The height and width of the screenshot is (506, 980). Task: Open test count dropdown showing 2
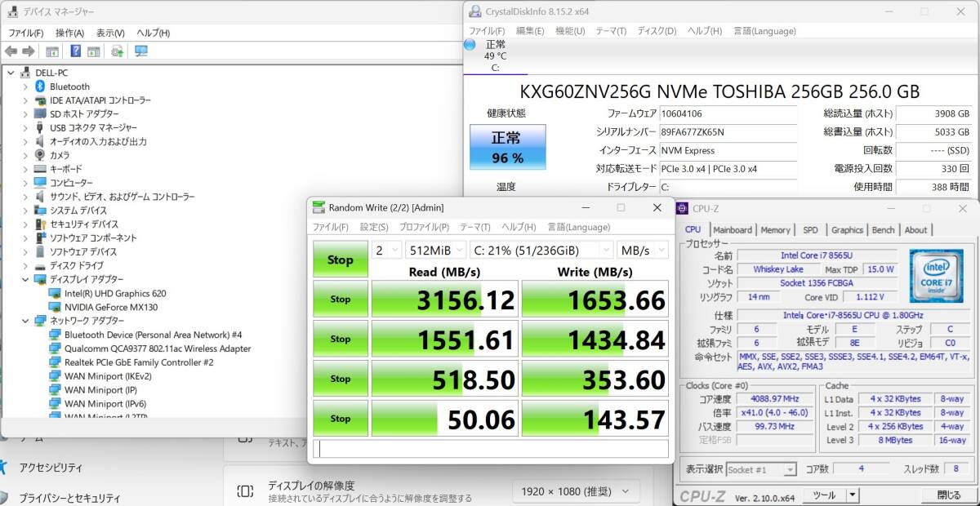pos(386,251)
